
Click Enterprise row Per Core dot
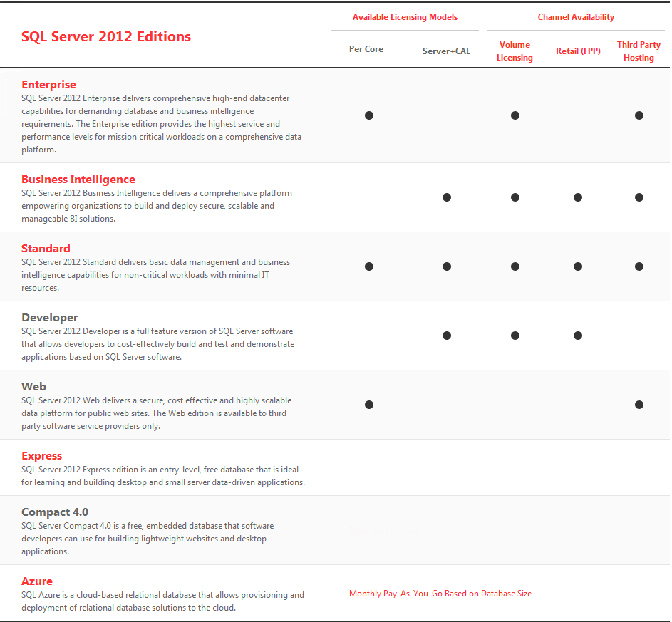369,115
